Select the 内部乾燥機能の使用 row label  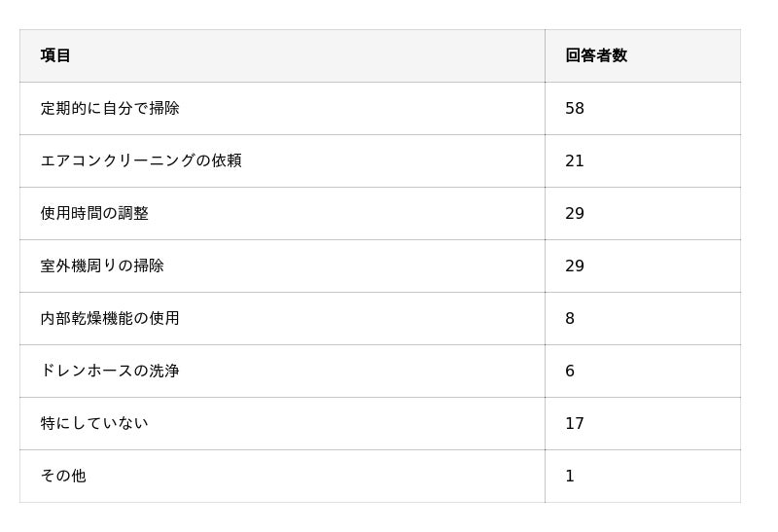click(110, 319)
